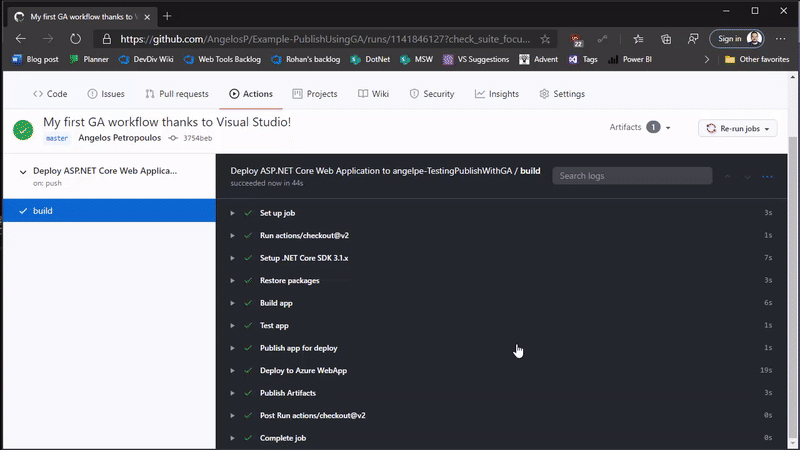Screen dimensions: 800x450
Task: Switch to the Insights tab
Action: 496,94
